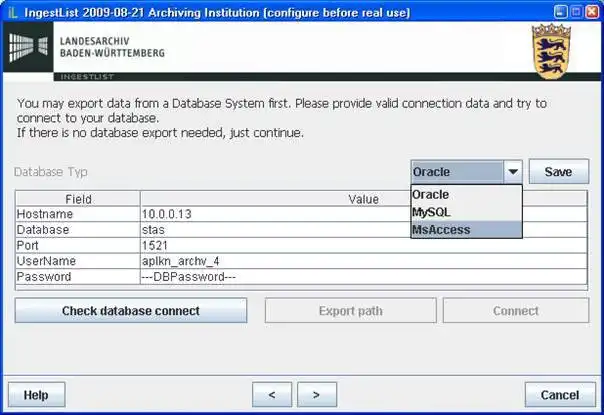Viewport: 604px width, 415px height.
Task: Click the Baden-Württemberg coat of arms
Action: 551,51
